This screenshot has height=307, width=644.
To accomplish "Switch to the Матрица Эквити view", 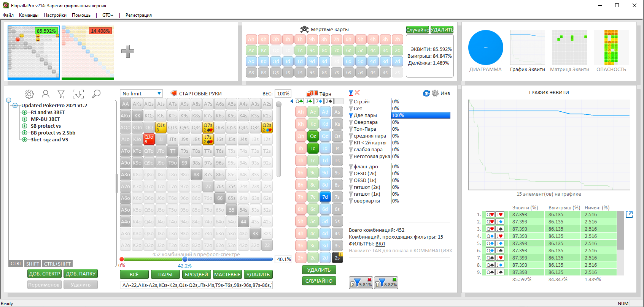I will click(569, 51).
